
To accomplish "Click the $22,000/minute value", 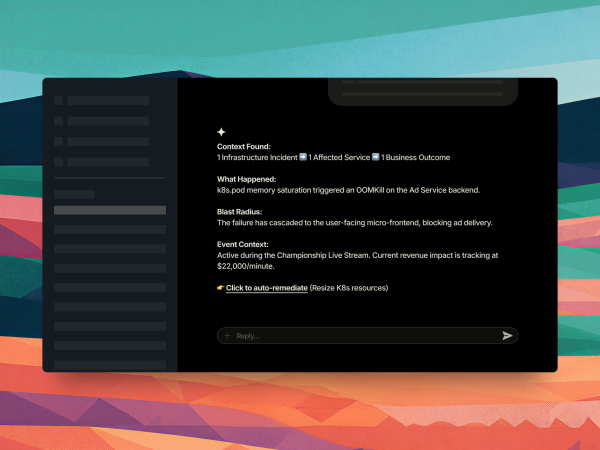I will click(x=246, y=266).
